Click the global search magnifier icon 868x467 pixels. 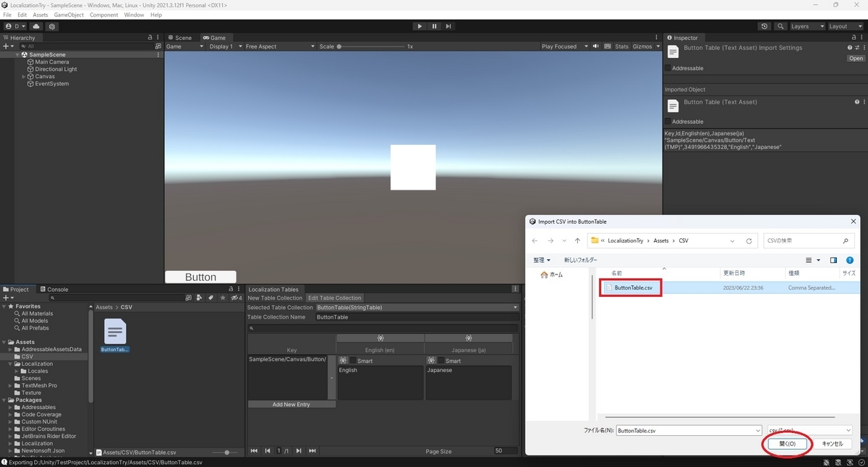(780, 26)
